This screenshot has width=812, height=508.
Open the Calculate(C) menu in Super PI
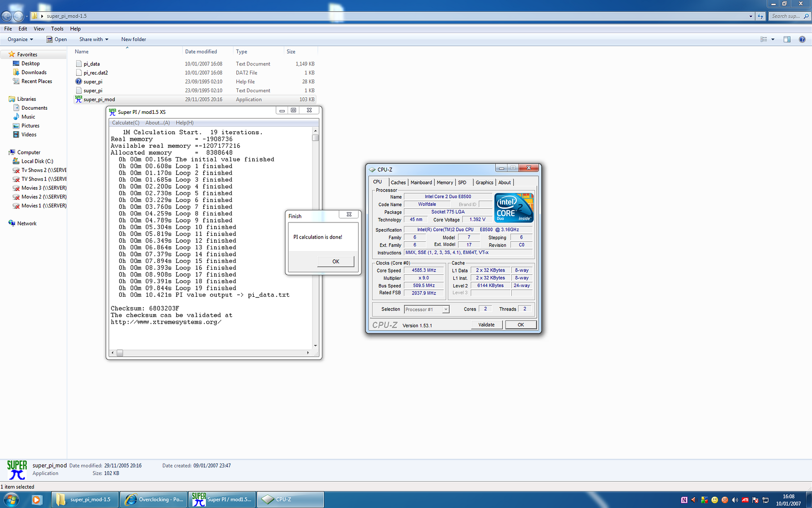(x=125, y=123)
